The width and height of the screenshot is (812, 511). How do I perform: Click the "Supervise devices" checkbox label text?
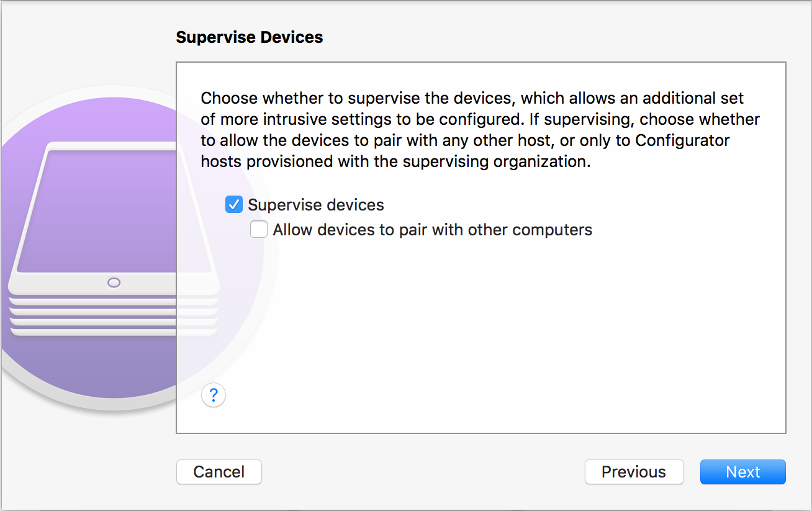pyautogui.click(x=316, y=205)
